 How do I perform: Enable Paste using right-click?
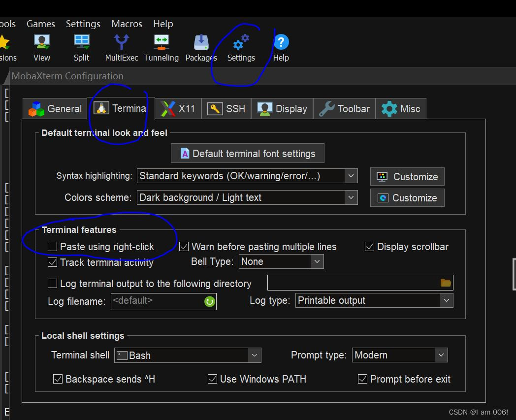click(x=52, y=246)
